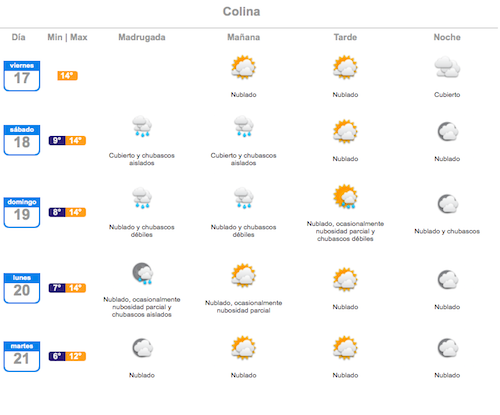Viewport: 500px width, 415px height.
Task: Open the domingo 19 calendar icon
Action: (22, 212)
